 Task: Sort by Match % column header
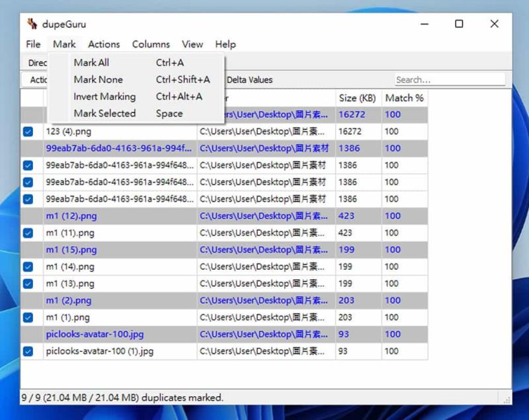pyautogui.click(x=405, y=98)
